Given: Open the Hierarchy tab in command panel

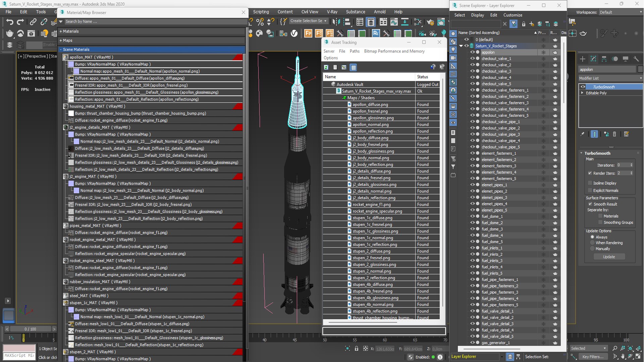Looking at the screenshot, I should click(604, 59).
